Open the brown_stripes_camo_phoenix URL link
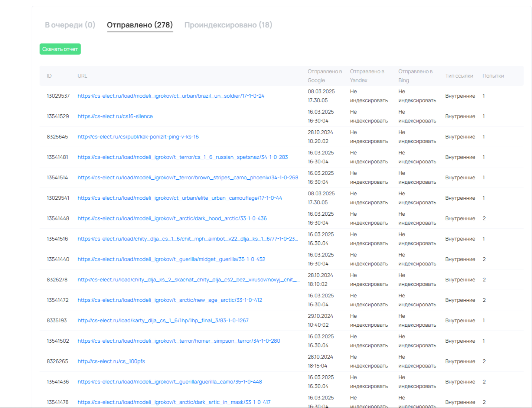The image size is (532, 408). point(188,177)
